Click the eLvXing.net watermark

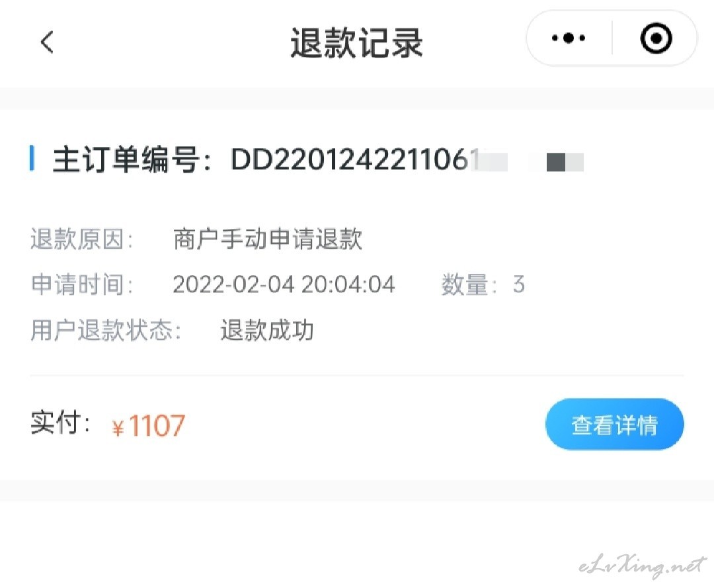coord(643,566)
